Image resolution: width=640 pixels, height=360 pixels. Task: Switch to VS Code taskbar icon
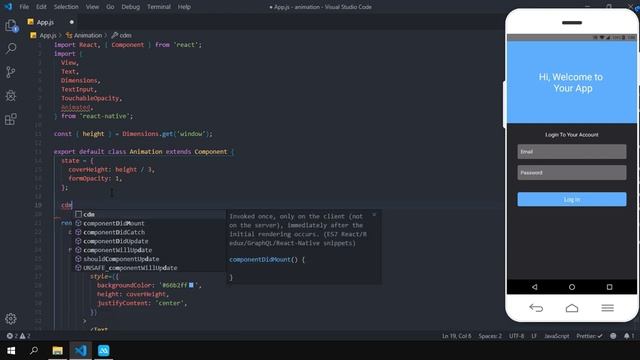[x=80, y=351]
